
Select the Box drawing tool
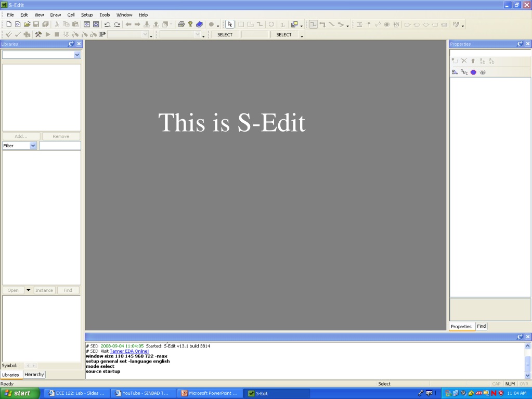click(241, 24)
